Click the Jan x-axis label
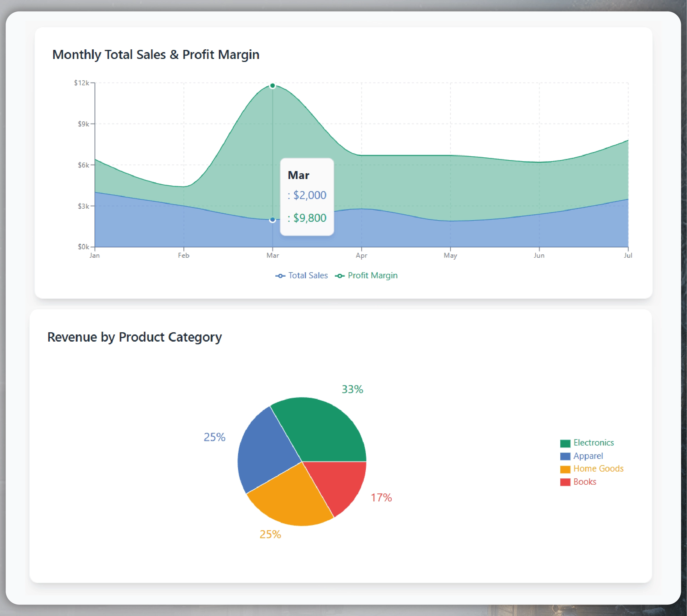 tap(94, 255)
